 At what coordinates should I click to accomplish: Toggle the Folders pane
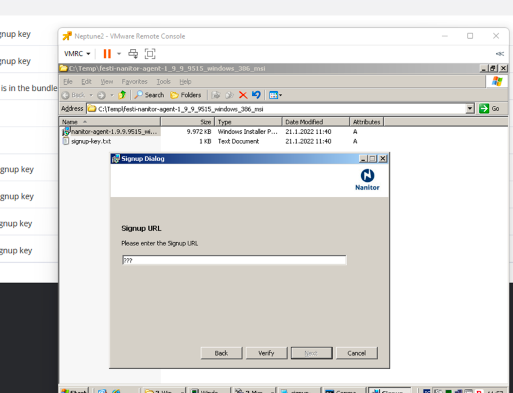click(186, 95)
